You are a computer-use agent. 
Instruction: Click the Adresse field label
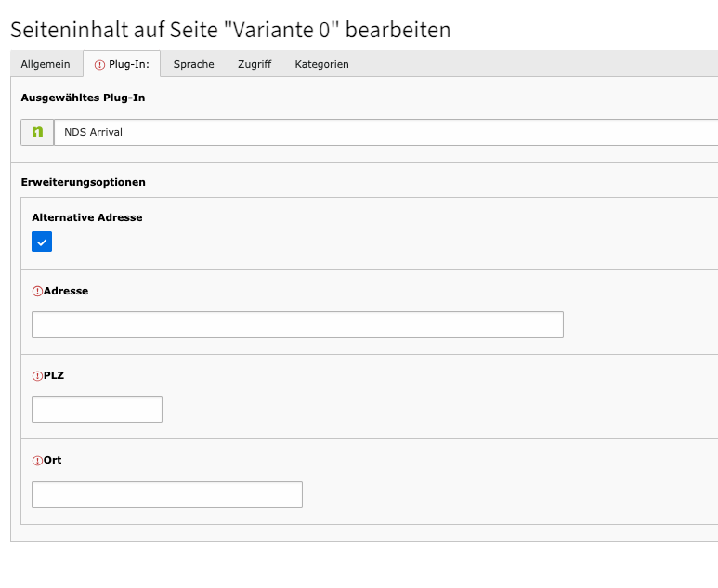(66, 291)
